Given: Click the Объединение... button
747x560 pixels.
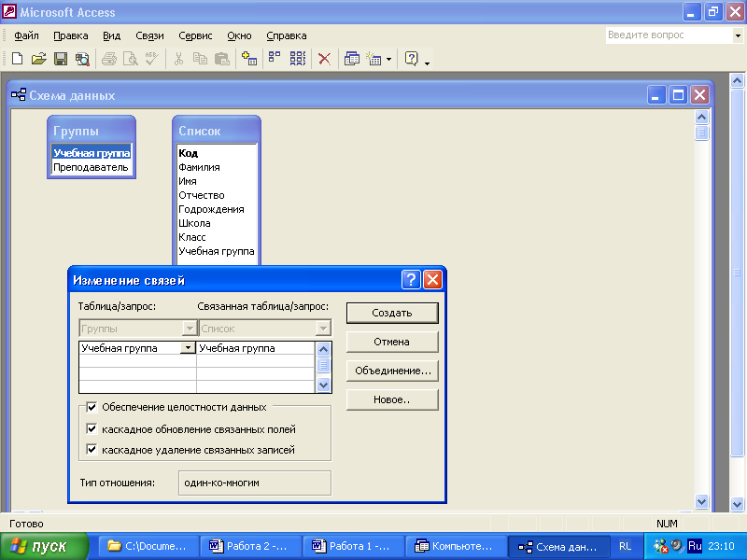Looking at the screenshot, I should pos(392,371).
